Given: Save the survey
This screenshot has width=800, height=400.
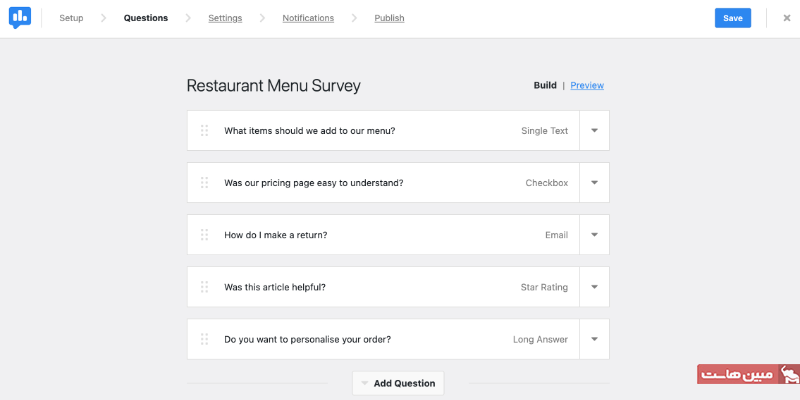Looking at the screenshot, I should [733, 18].
